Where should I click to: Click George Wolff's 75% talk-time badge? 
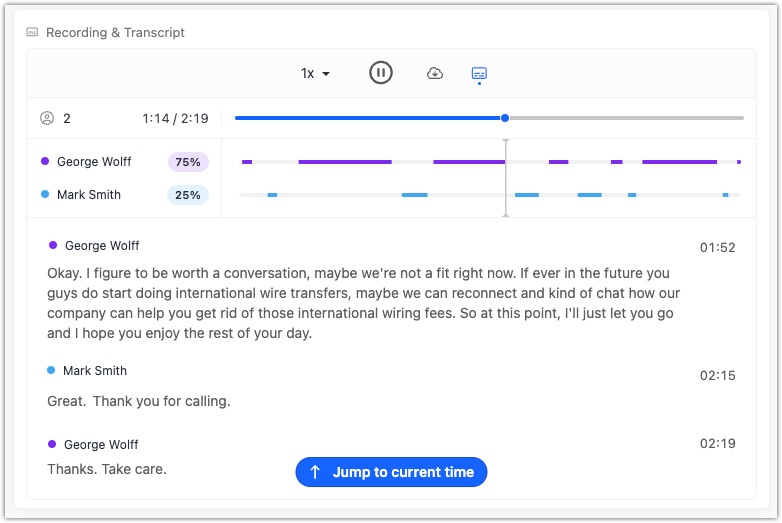[x=188, y=162]
